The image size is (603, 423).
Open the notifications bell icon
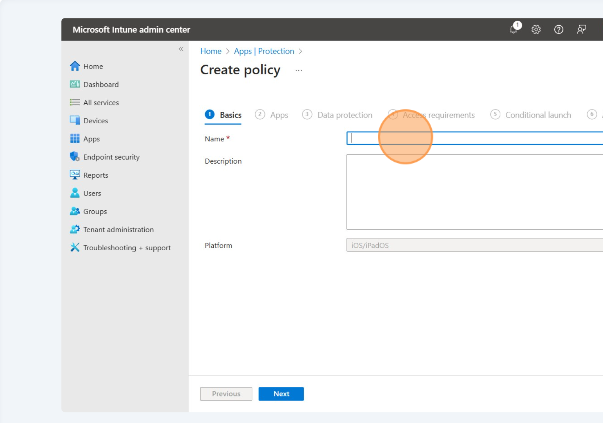coord(514,29)
